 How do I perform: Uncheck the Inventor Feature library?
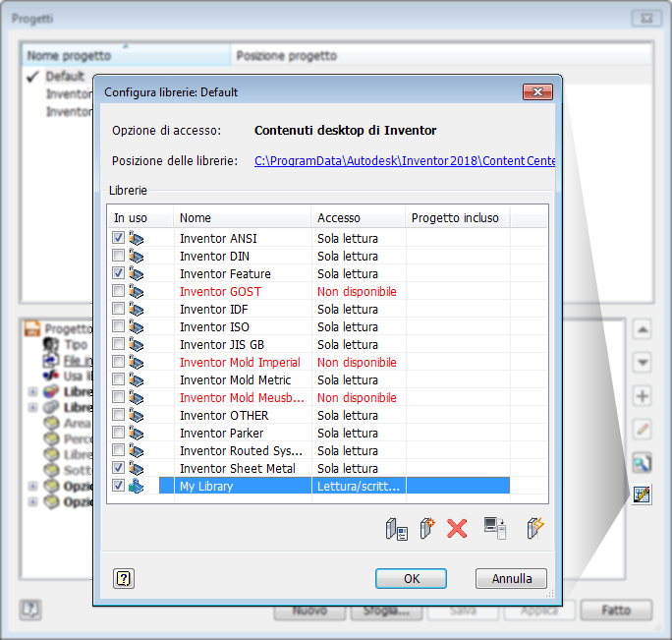(118, 273)
